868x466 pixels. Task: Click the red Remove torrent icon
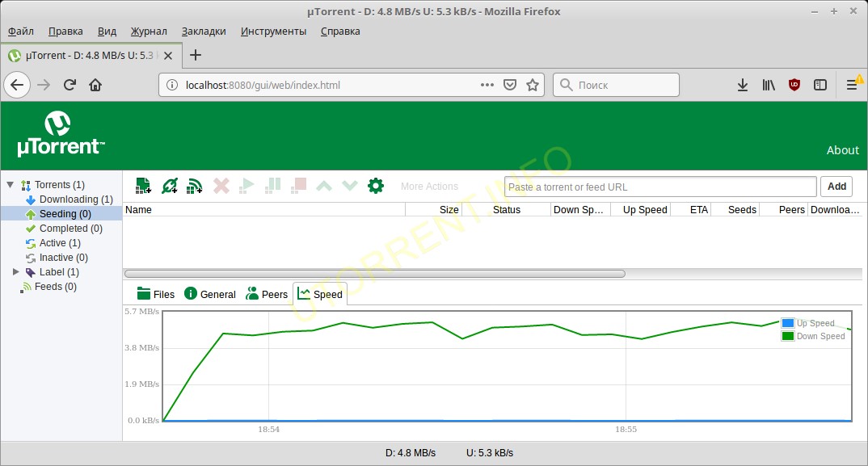click(221, 186)
